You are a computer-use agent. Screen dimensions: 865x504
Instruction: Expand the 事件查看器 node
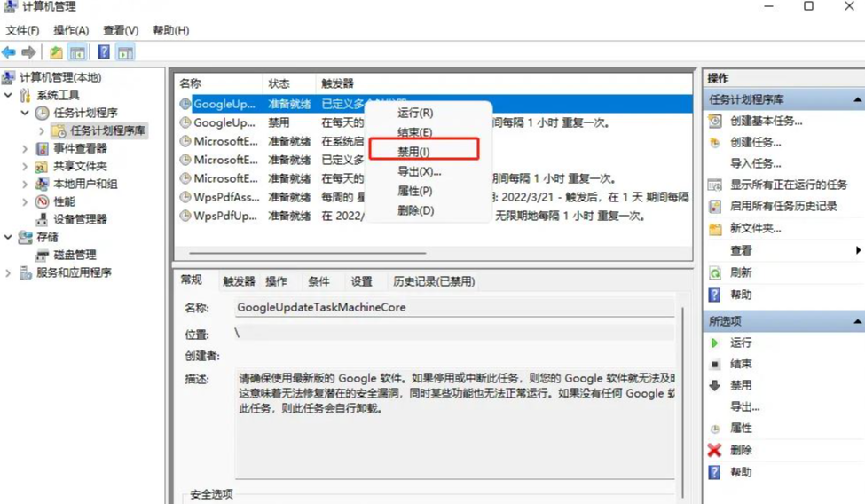click(25, 148)
